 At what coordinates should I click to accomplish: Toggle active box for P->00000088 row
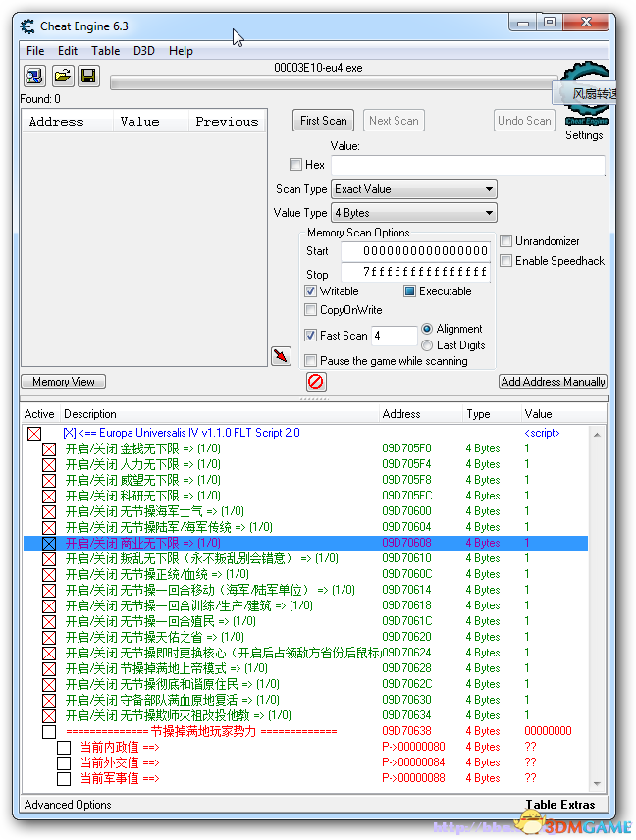click(x=64, y=779)
